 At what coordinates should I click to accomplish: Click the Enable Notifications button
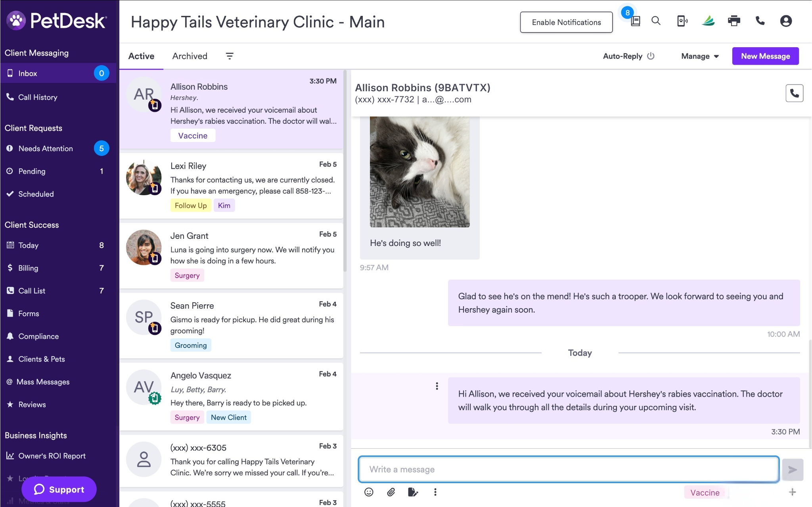[566, 22]
